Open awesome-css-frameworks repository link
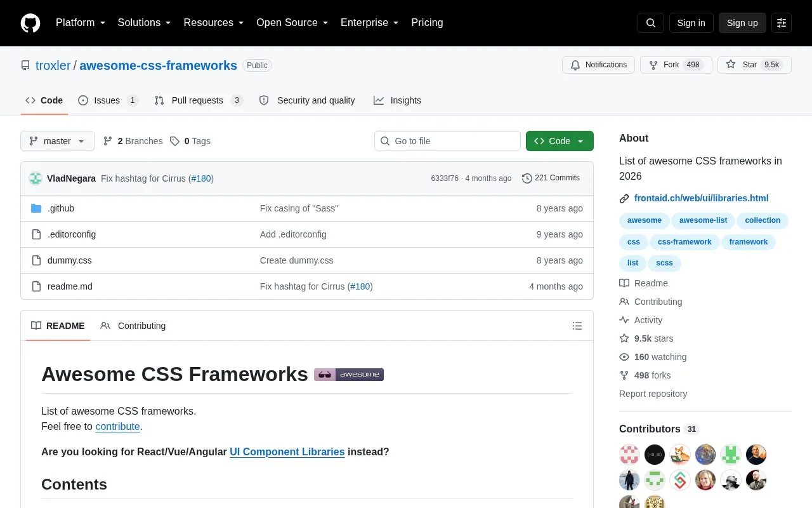Image resolution: width=812 pixels, height=508 pixels. pos(158,65)
